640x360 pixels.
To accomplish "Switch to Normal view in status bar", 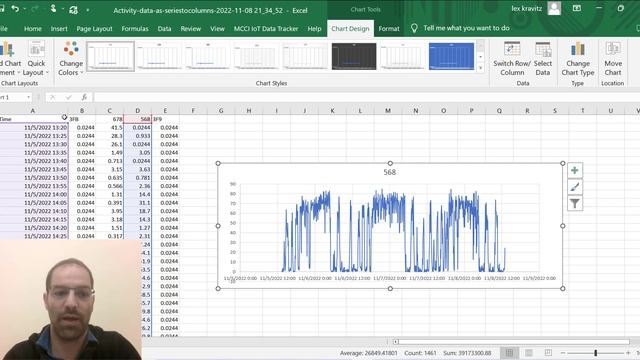I will (x=509, y=353).
